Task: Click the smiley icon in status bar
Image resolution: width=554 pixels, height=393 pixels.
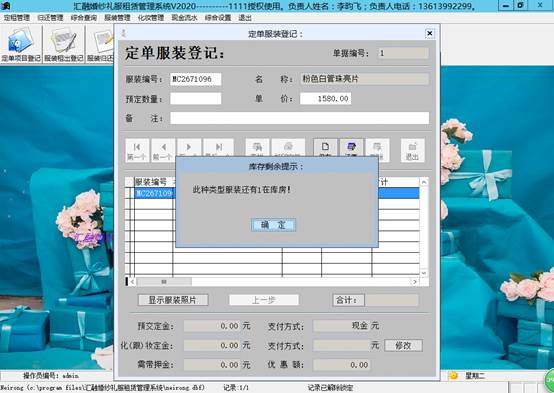Action: 453,375
